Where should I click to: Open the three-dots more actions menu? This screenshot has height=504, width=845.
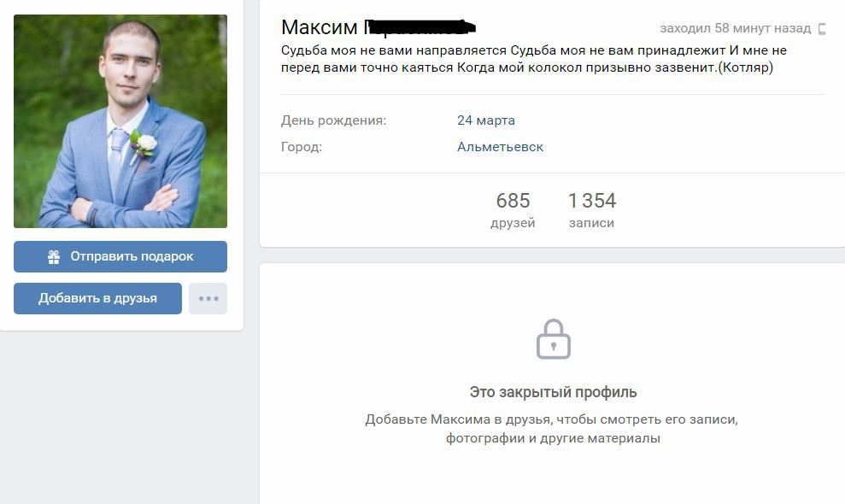coord(208,299)
